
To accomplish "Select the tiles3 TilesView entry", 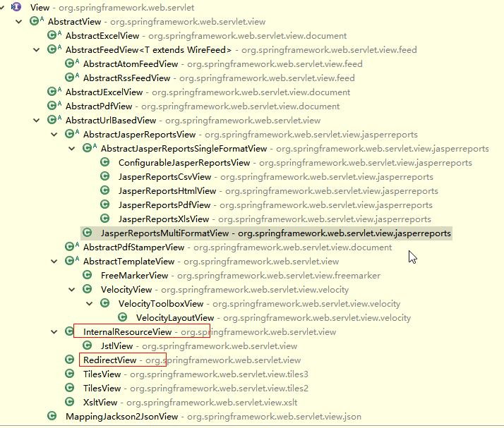I will [x=102, y=374].
